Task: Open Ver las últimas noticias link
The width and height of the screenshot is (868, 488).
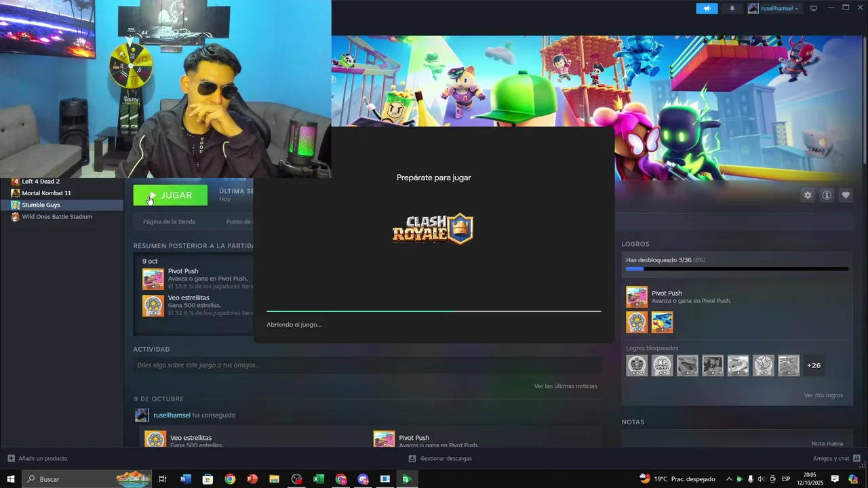Action: (566, 386)
